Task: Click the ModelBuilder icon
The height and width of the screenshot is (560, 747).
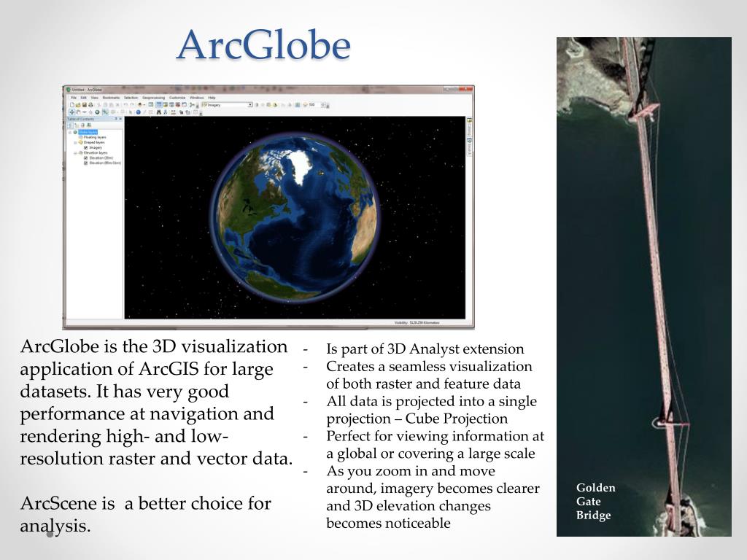Action: tap(192, 105)
